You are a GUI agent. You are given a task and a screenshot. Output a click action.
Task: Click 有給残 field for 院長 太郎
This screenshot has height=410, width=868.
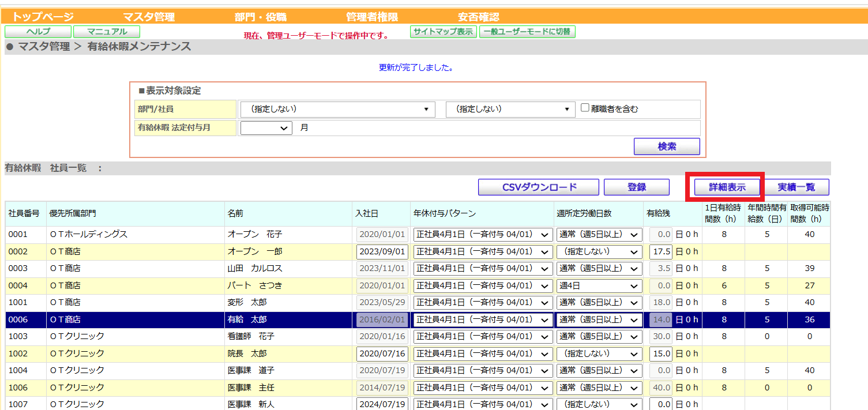(x=661, y=353)
